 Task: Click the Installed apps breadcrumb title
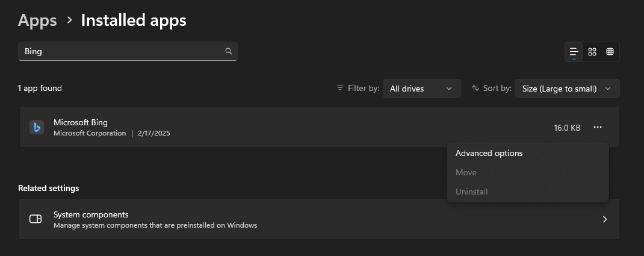[134, 20]
